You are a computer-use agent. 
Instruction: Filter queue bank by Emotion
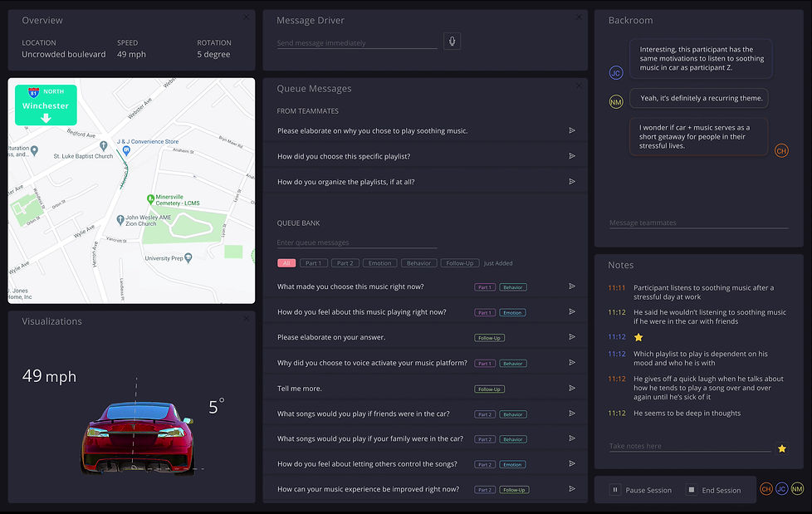(380, 263)
